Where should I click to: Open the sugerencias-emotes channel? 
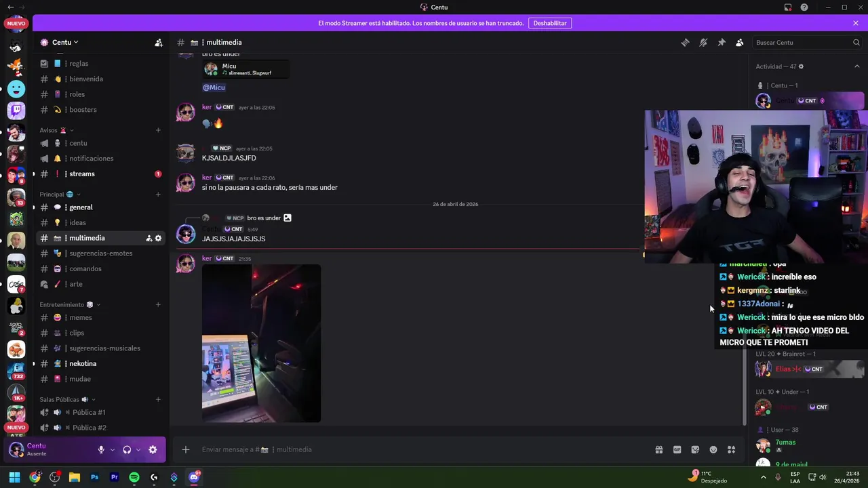click(x=102, y=253)
